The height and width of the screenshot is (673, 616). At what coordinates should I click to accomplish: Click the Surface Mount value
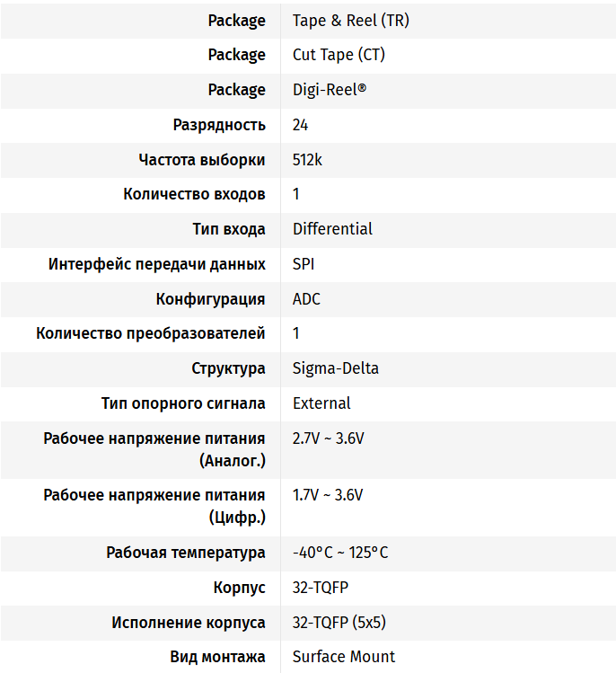coord(344,657)
